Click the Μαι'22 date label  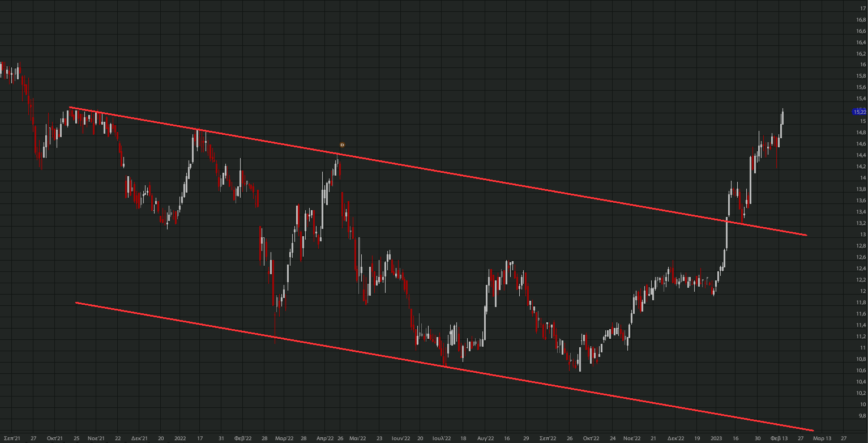point(358,438)
